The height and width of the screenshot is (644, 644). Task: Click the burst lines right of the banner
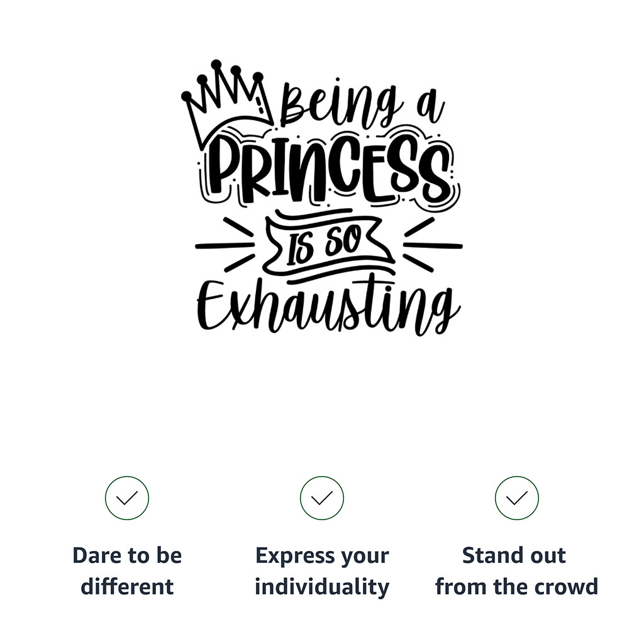pyautogui.click(x=433, y=245)
